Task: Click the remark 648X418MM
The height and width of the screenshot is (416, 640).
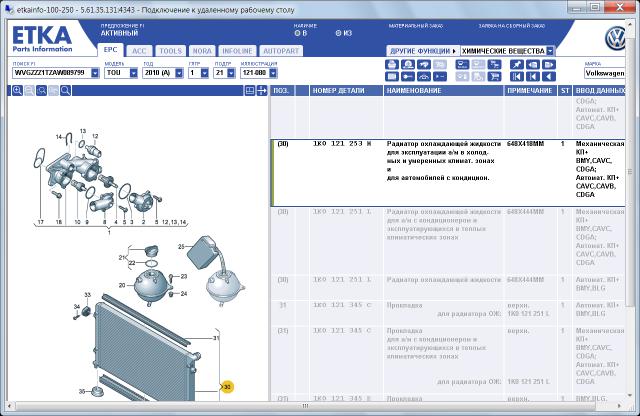Action: 525,144
